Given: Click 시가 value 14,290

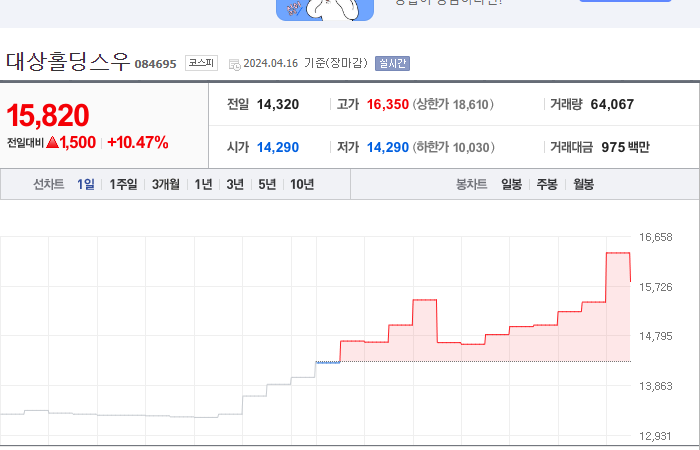Looking at the screenshot, I should pyautogui.click(x=278, y=147).
